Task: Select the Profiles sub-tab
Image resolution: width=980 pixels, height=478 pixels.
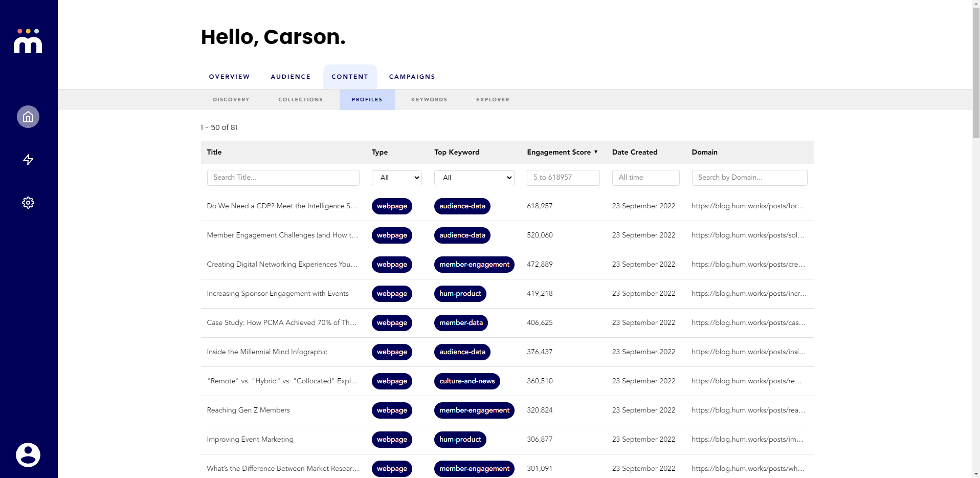Action: tap(367, 100)
